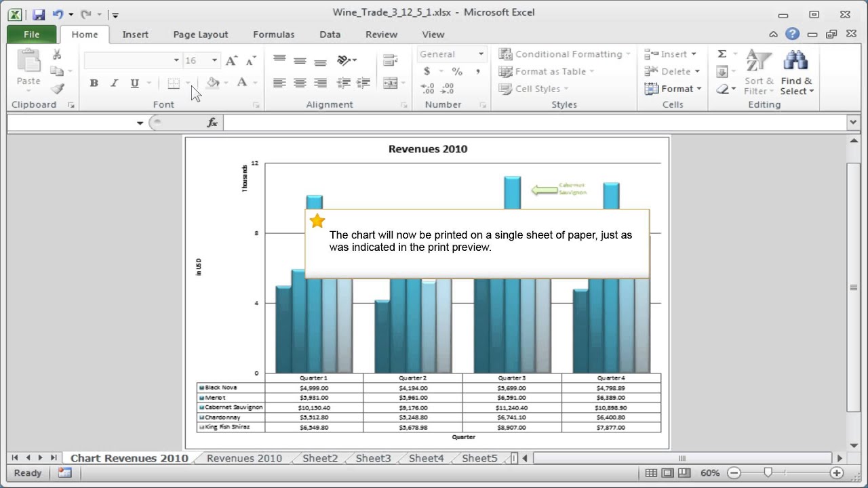Switch to the Insert ribbon tab
The image size is (868, 488).
[136, 35]
